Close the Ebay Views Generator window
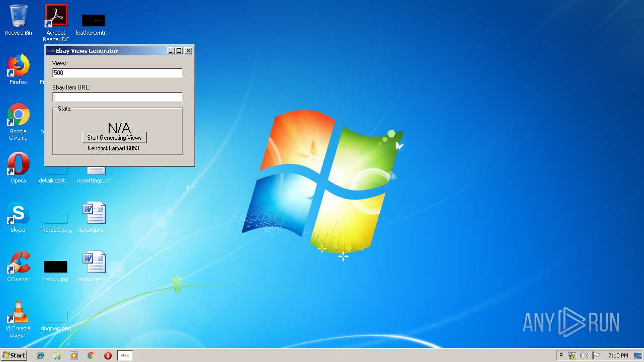This screenshot has width=644, height=362. 188,51
